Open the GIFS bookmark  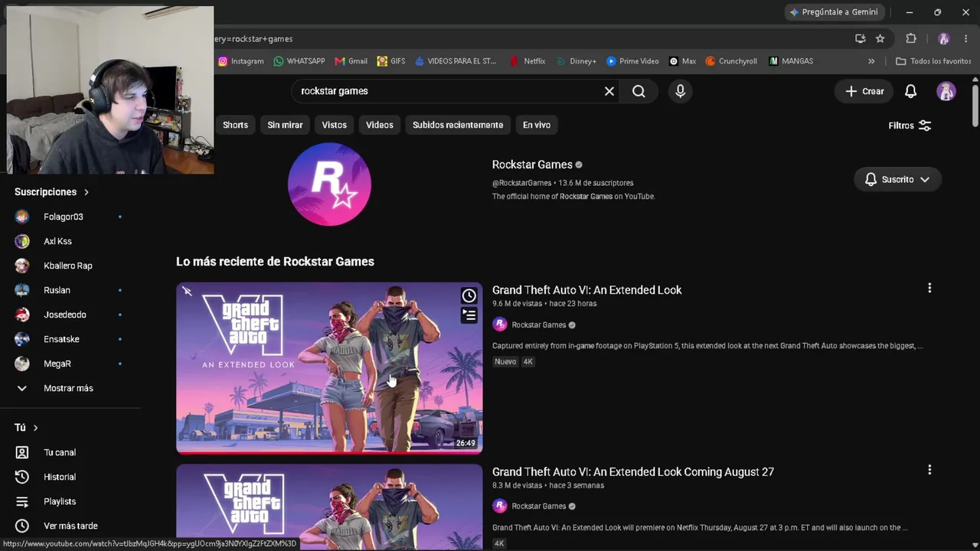390,61
